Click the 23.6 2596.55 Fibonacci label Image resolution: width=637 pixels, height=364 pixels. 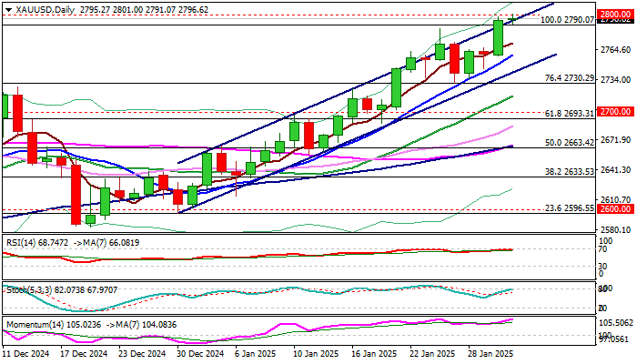(569, 208)
